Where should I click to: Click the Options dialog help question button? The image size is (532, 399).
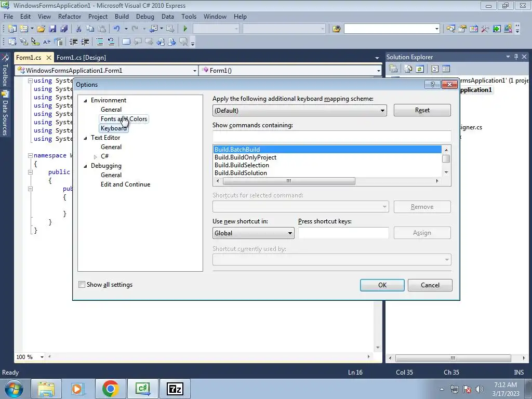coord(432,85)
